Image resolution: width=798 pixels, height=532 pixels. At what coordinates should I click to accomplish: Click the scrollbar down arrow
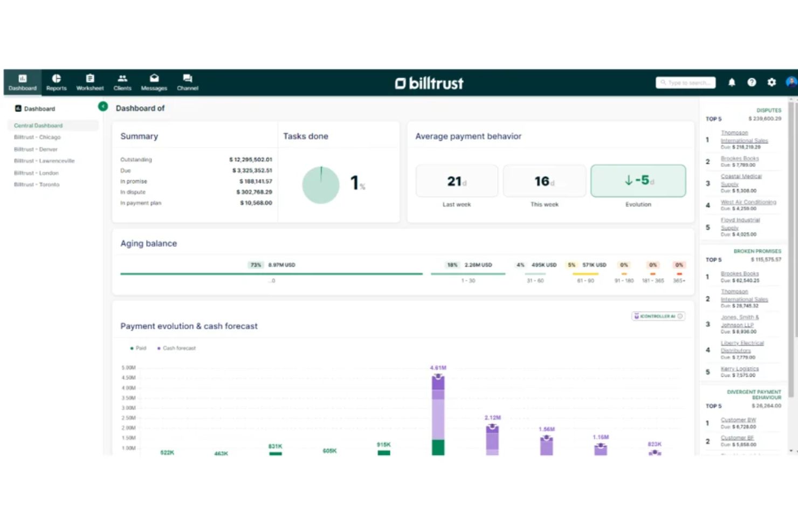pos(791,451)
